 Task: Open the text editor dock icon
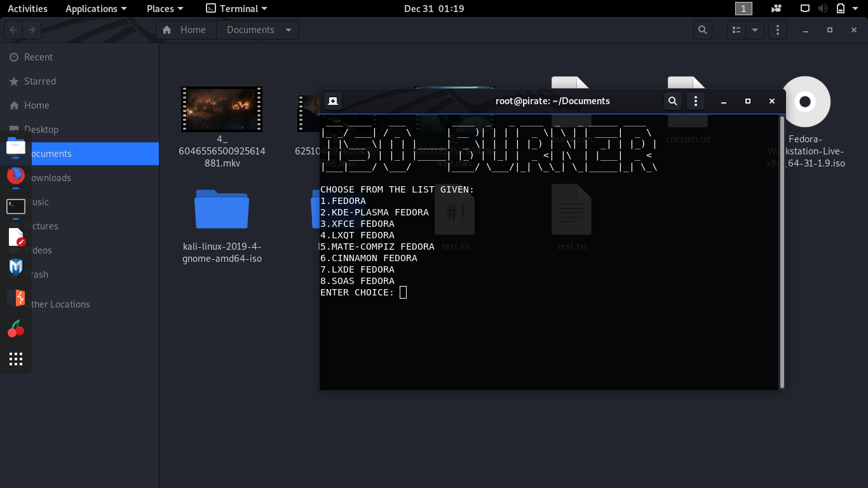click(x=16, y=237)
